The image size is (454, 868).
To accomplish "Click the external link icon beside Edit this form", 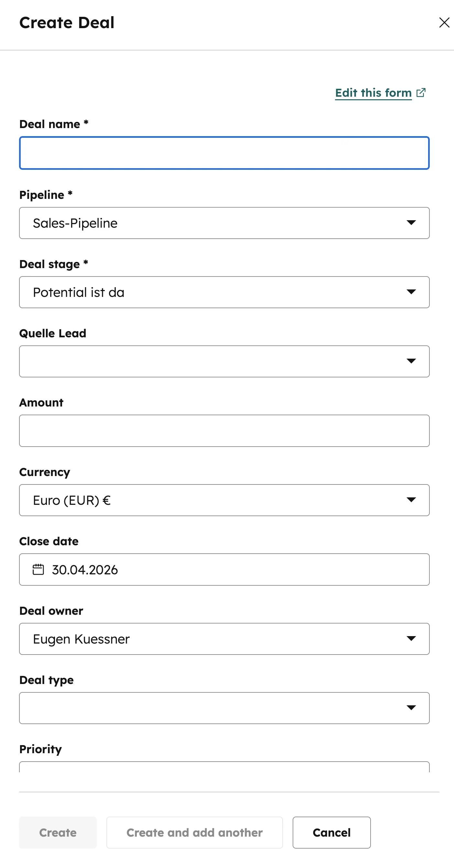I will pyautogui.click(x=421, y=93).
